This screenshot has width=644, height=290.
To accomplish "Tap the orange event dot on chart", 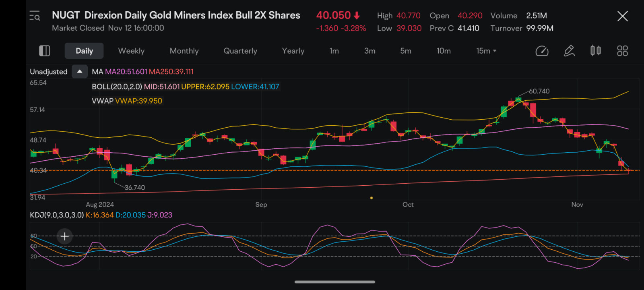I will (x=371, y=198).
